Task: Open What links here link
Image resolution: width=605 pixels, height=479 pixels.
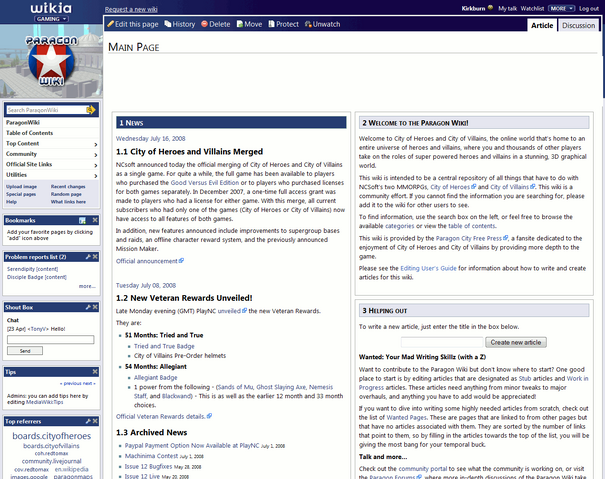Action: (x=68, y=202)
